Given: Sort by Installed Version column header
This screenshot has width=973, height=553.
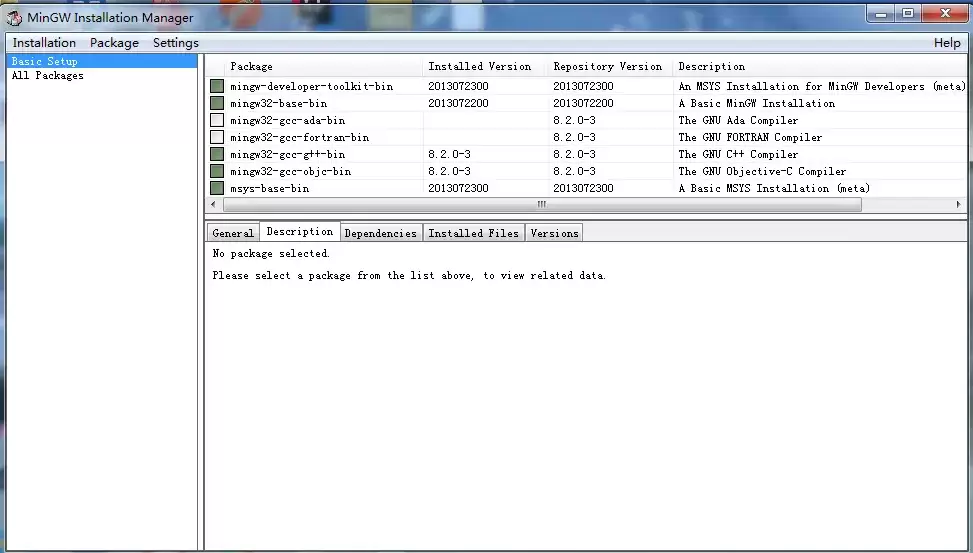Looking at the screenshot, I should (x=485, y=66).
